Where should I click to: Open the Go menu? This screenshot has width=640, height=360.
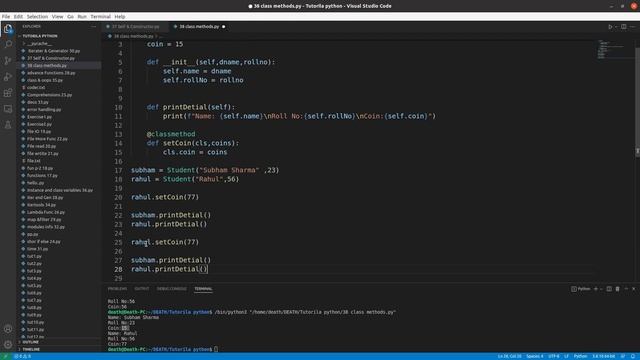71,17
